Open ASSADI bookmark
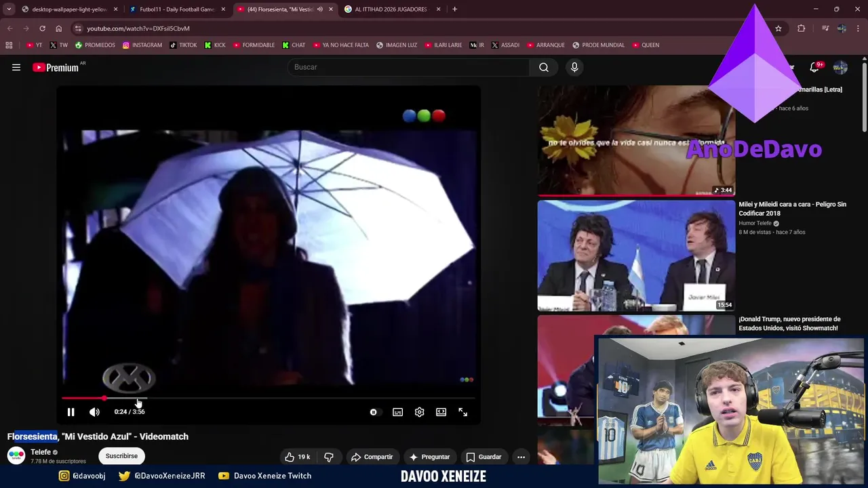 505,45
